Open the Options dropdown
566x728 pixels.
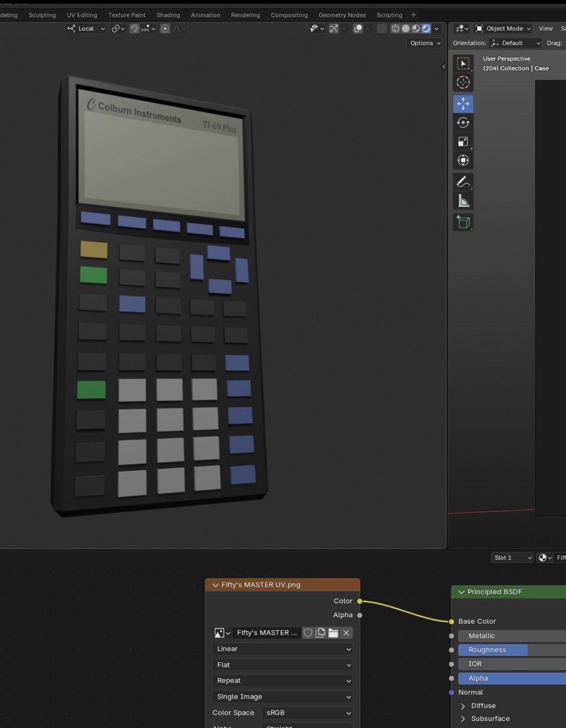coord(425,43)
